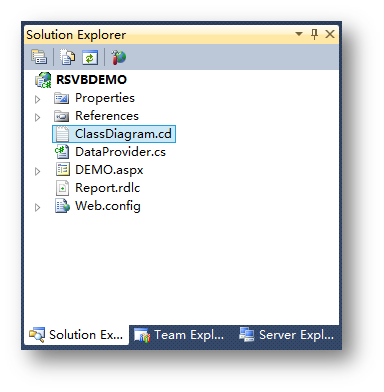The width and height of the screenshot is (384, 392).
Task: Click the DEMO.aspx page icon
Action: point(63,170)
